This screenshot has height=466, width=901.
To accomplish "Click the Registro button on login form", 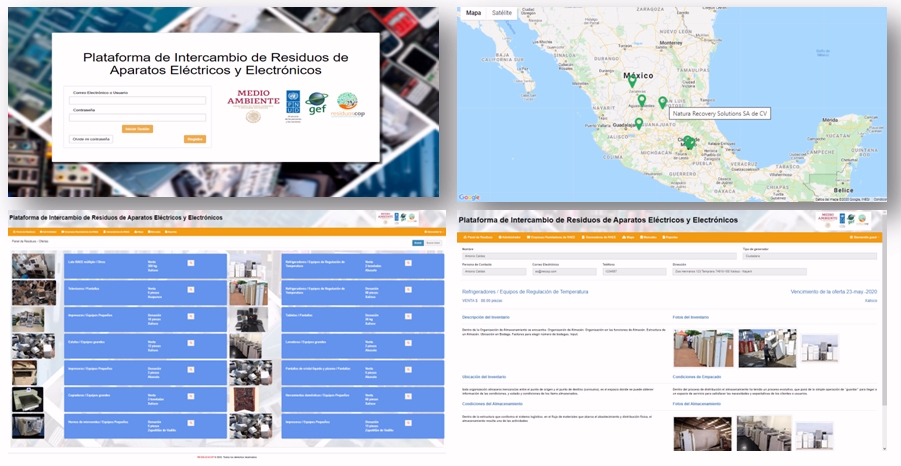I will (x=194, y=139).
